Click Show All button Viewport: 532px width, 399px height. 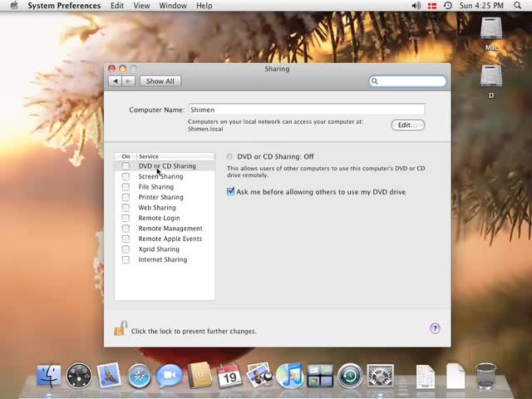[160, 81]
